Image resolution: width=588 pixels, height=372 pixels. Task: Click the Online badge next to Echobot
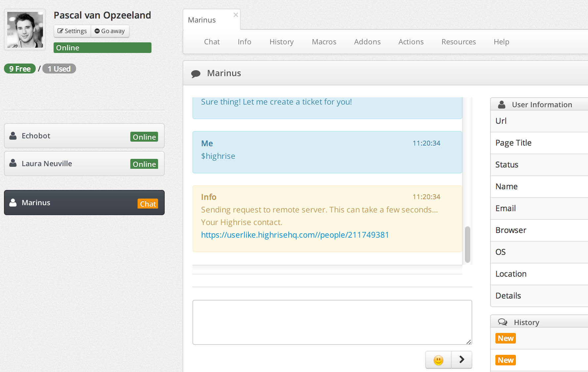click(x=144, y=137)
